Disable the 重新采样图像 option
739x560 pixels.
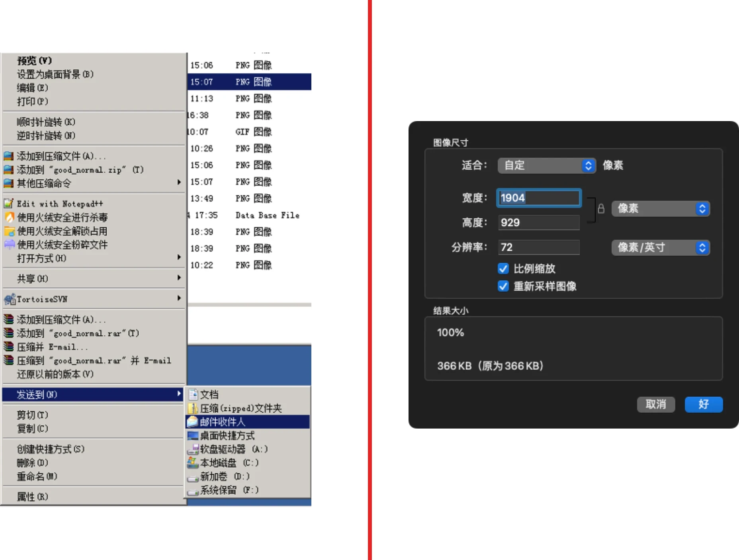coord(503,286)
